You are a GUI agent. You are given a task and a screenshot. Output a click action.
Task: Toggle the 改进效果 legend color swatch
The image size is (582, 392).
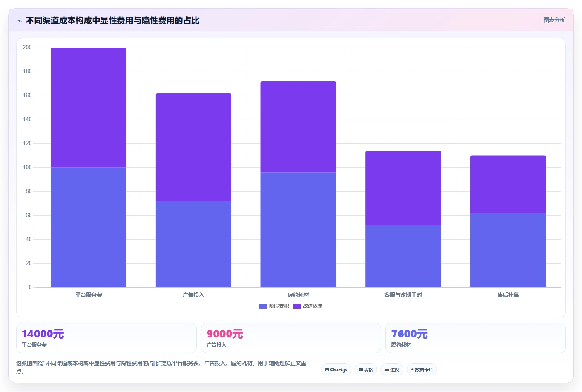click(297, 306)
